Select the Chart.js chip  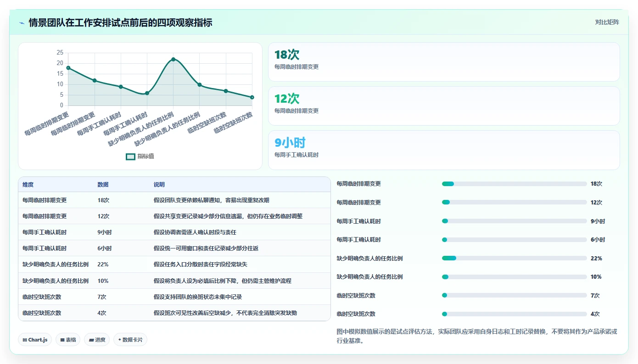pyautogui.click(x=35, y=340)
